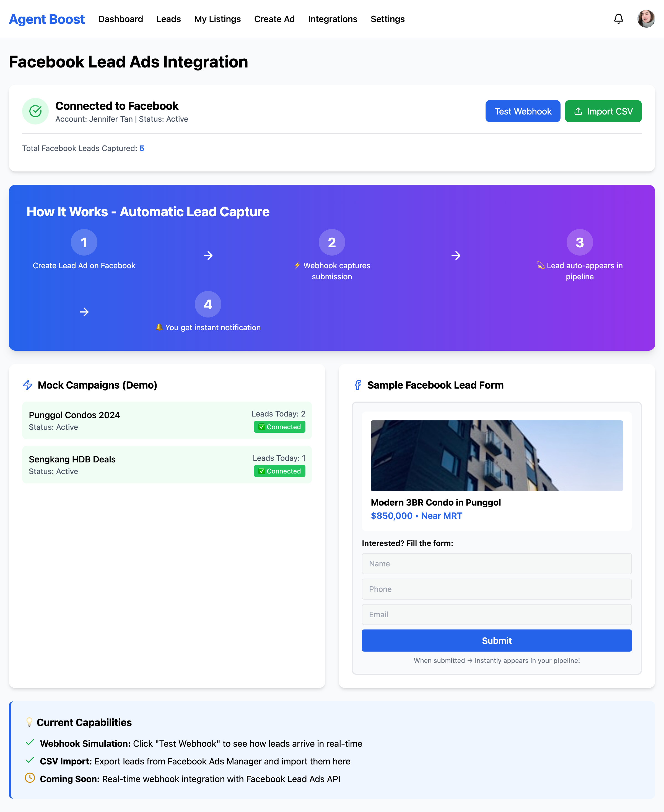Open the Create Ad page

coord(274,19)
